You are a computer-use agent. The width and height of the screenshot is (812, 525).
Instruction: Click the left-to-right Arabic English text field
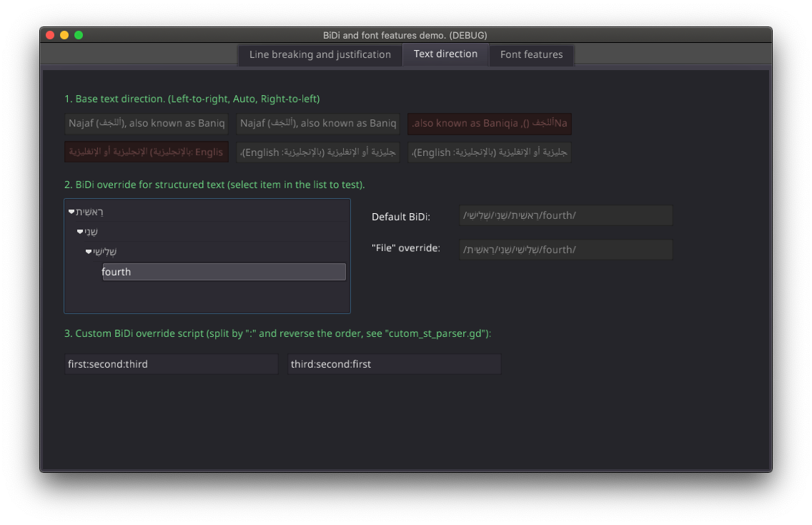[146, 152]
